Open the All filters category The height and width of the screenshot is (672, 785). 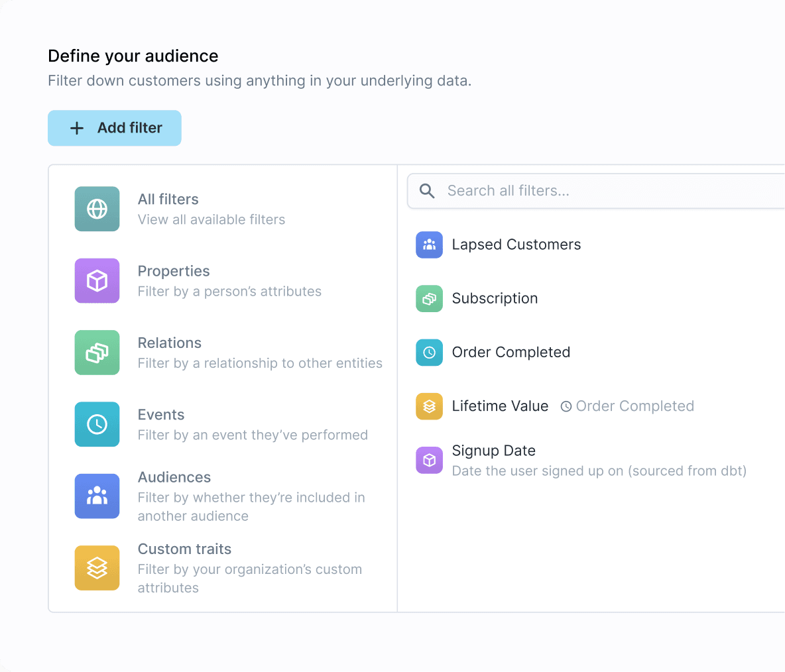click(x=168, y=199)
